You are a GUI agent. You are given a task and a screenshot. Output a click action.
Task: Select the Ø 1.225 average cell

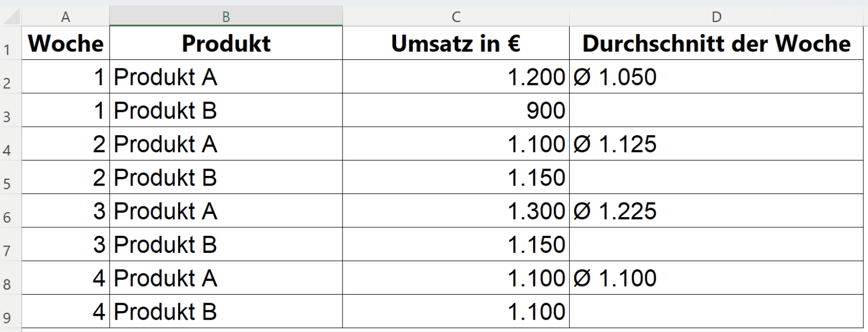coord(717,210)
